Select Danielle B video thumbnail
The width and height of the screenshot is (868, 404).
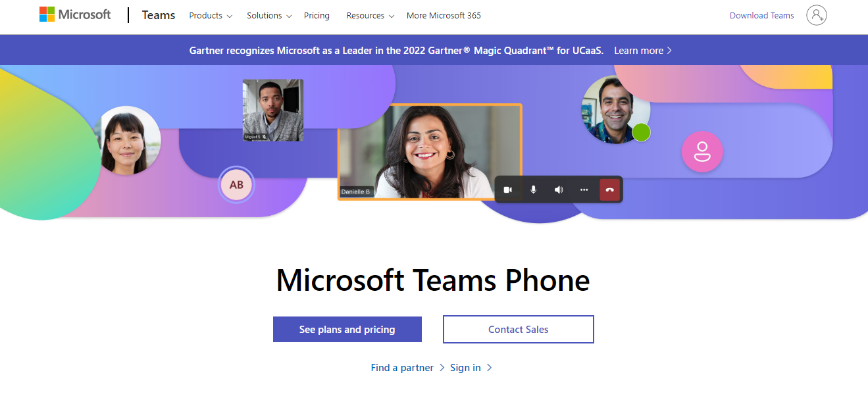coord(430,152)
